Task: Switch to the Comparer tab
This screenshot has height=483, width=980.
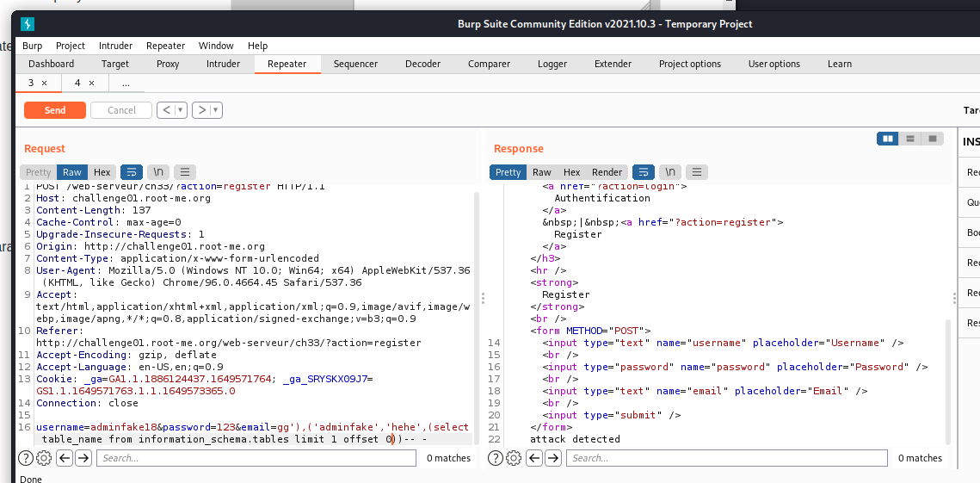Action: pyautogui.click(x=489, y=64)
